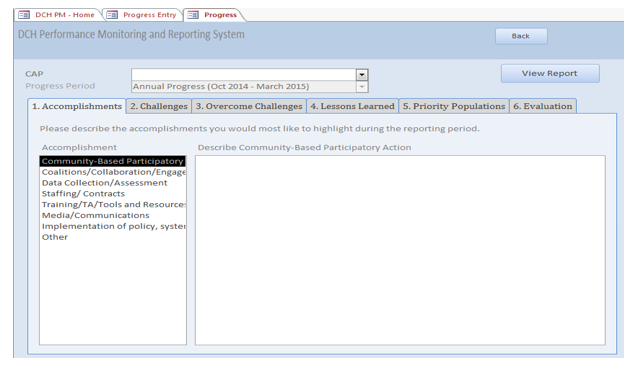Switch to 5. Priority Populations tab

pyautogui.click(x=454, y=106)
